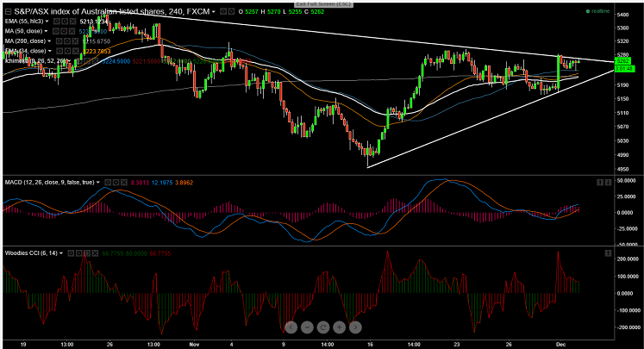644x349 pixels.
Task: Toggle eye icon for the MACD indicator
Action: tap(108, 183)
